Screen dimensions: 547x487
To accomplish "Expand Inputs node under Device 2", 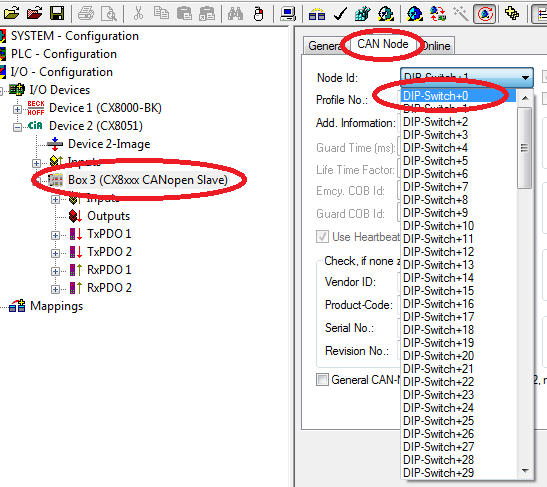I will 36,163.
